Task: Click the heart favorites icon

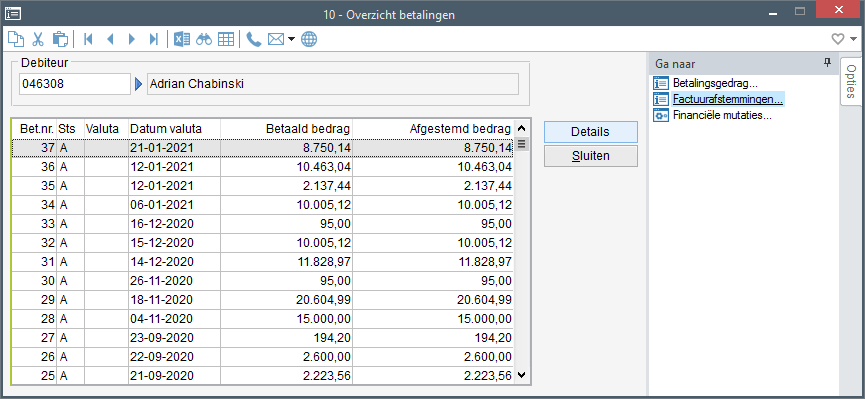Action: click(838, 39)
